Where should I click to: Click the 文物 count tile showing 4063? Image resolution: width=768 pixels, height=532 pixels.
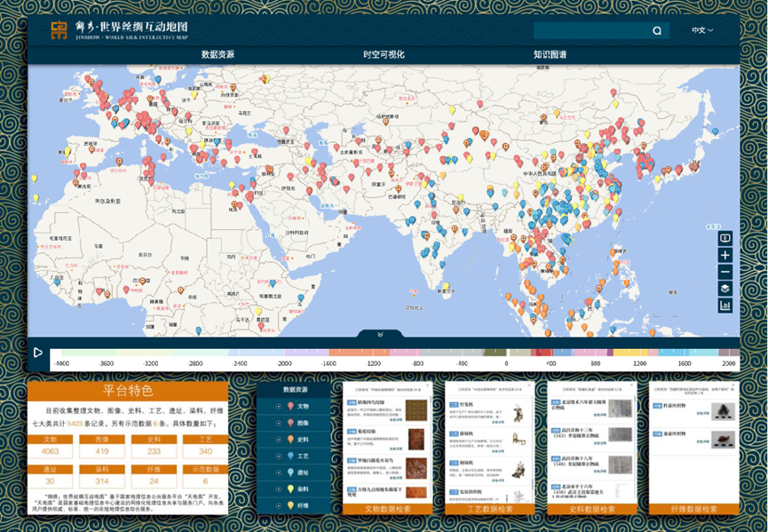51,446
